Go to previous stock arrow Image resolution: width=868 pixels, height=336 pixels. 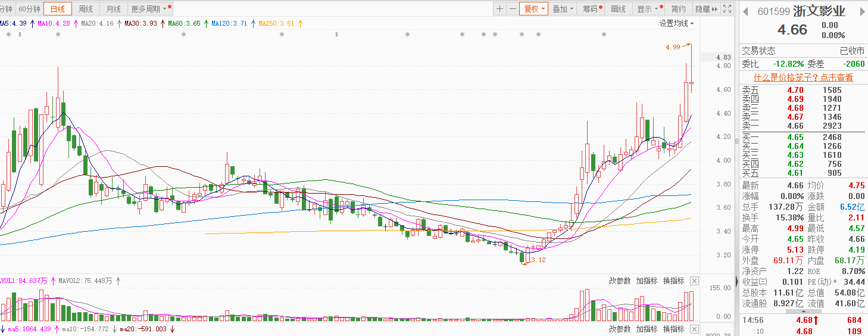pos(745,11)
